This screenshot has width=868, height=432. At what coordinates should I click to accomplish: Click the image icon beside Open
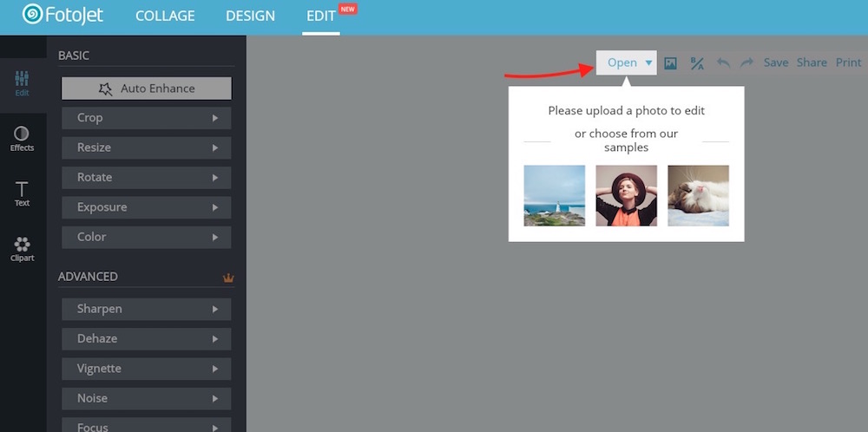[670, 62]
